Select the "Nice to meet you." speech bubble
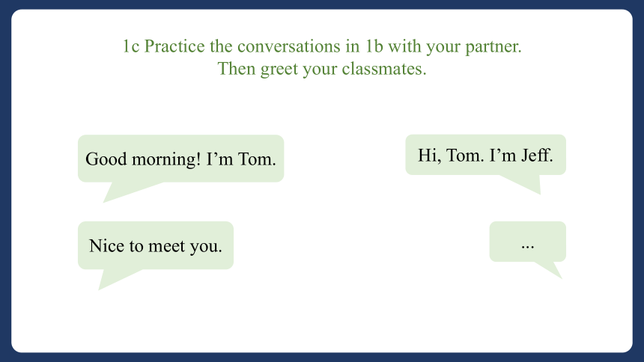This screenshot has width=644, height=362. [156, 245]
